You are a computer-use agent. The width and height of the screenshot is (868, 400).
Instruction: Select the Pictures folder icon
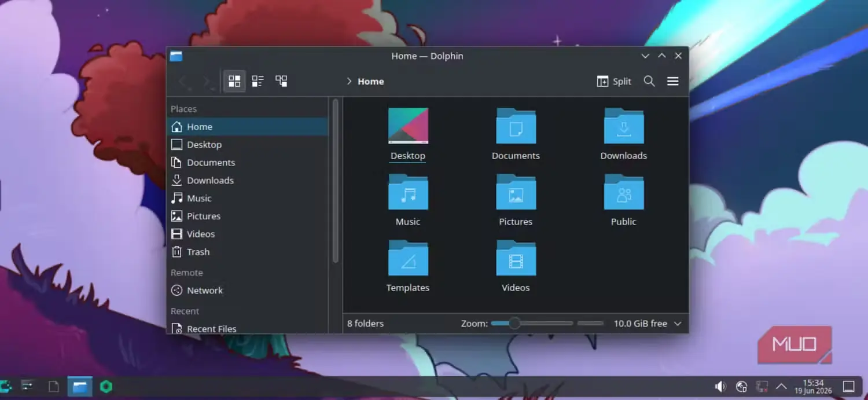(x=516, y=192)
